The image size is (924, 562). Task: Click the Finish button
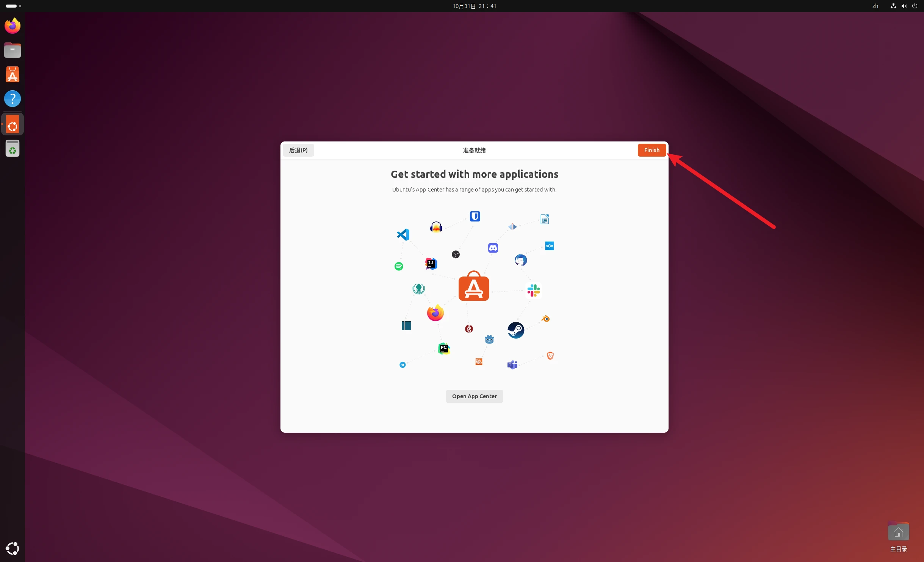point(651,150)
